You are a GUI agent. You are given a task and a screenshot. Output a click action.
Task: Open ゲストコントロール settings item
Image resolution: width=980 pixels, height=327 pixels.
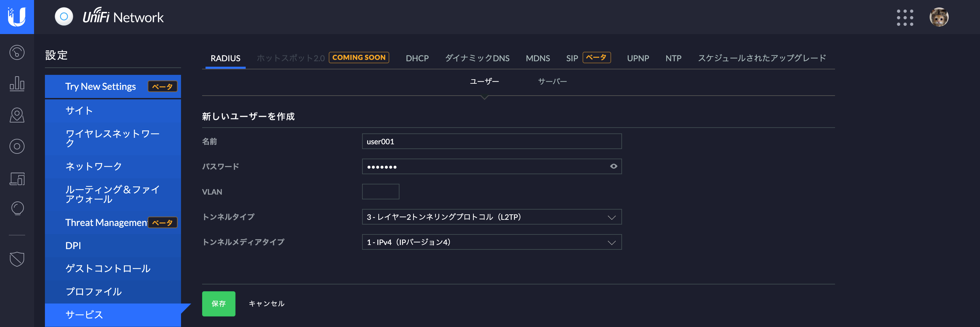coord(113,268)
